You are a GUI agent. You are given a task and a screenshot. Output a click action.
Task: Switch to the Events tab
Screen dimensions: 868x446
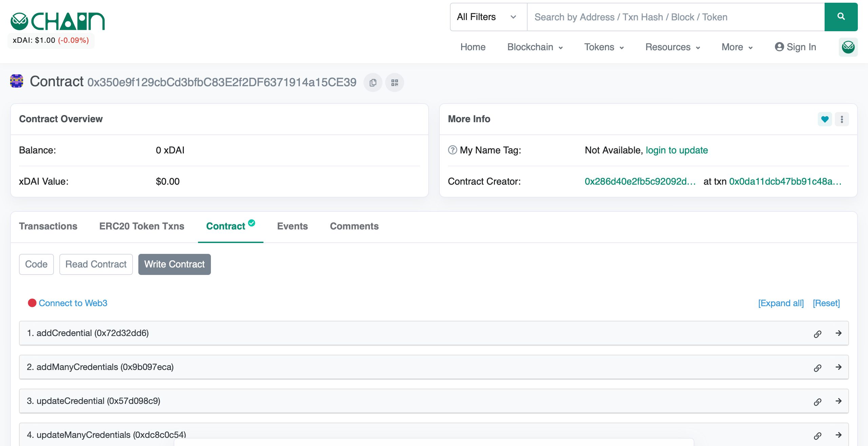tap(292, 226)
